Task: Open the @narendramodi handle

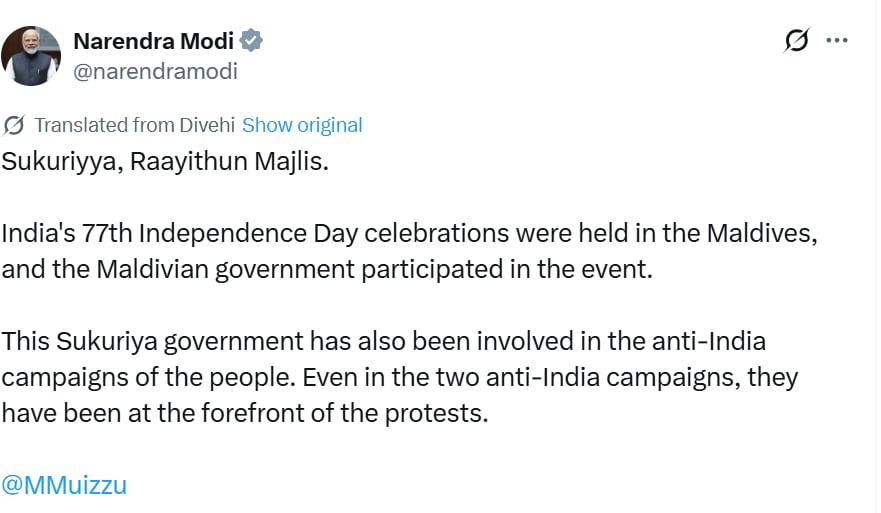Action: coord(155,71)
